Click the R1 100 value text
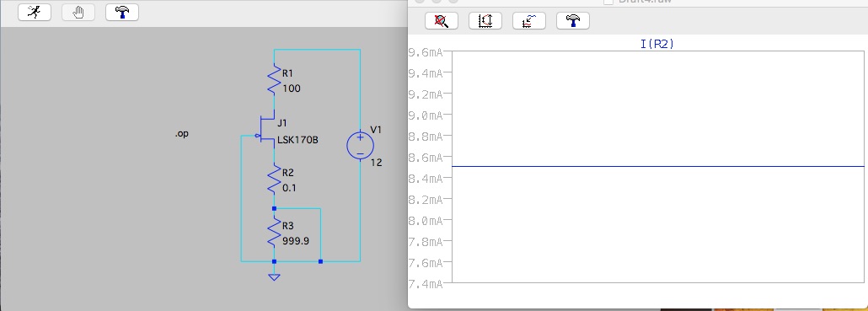Screen dimensions: 868x311 point(292,88)
